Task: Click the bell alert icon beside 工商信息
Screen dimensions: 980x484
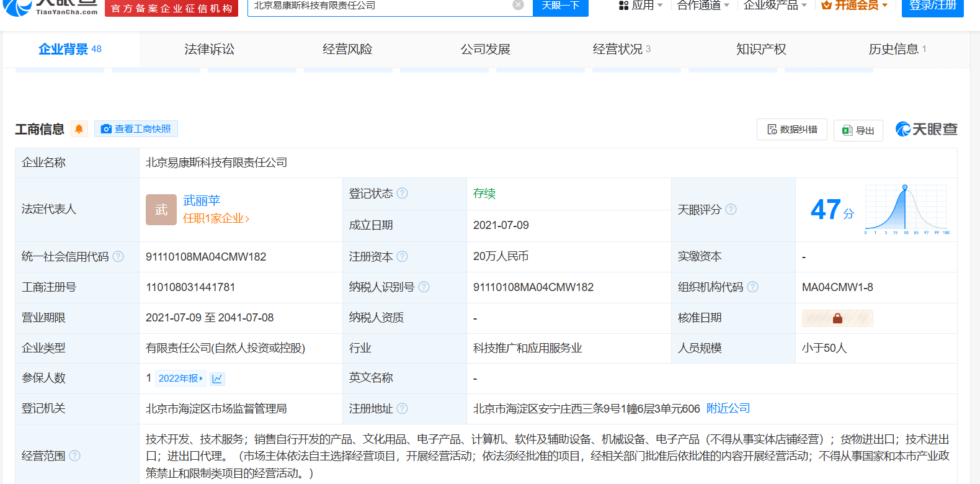Action: 79,129
